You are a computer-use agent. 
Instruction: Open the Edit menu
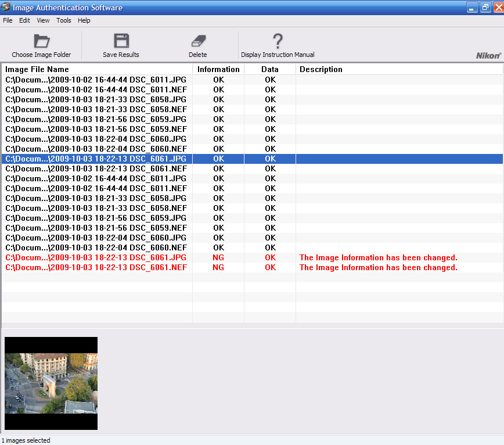[24, 20]
